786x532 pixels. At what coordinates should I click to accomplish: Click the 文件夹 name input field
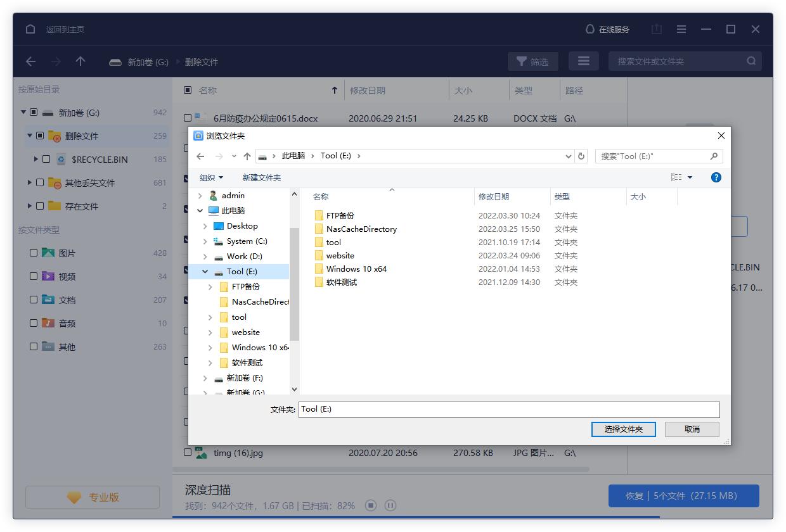point(507,409)
